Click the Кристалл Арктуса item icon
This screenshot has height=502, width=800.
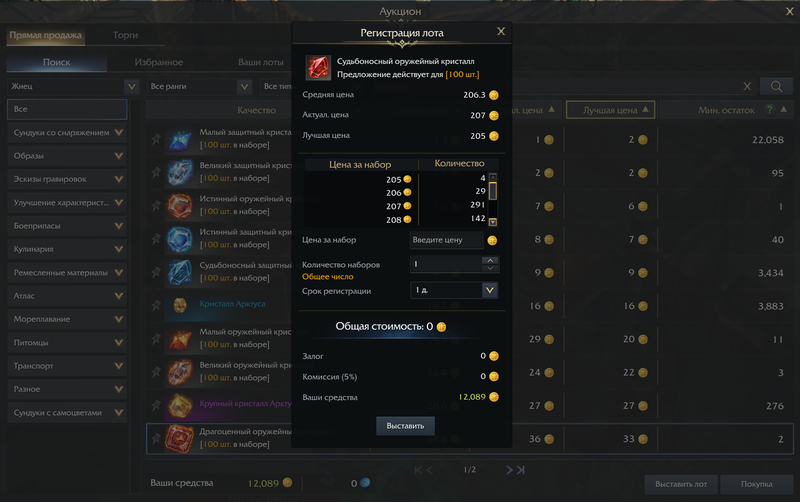180,305
